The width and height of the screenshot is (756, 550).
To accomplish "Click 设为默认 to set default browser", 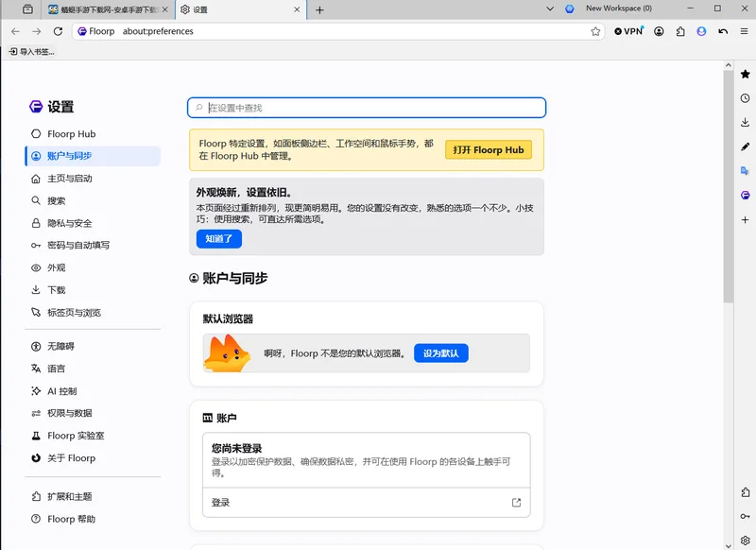I will [x=440, y=353].
